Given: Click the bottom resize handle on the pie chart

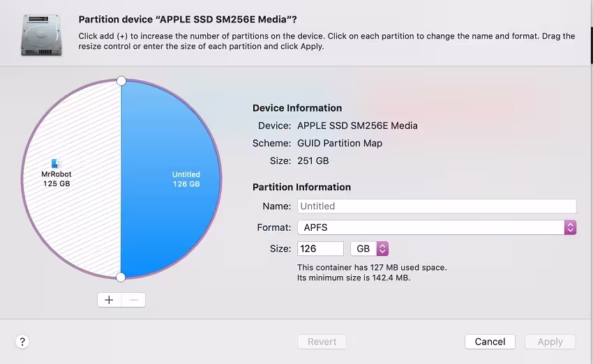Looking at the screenshot, I should [121, 278].
